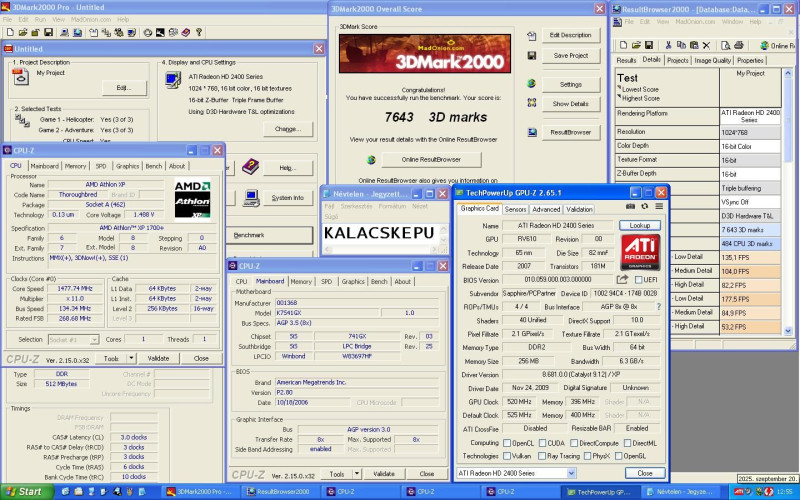
Task: Click the scroll-down arrow in ResultBrowser2000 details
Action: pyautogui.click(x=788, y=331)
